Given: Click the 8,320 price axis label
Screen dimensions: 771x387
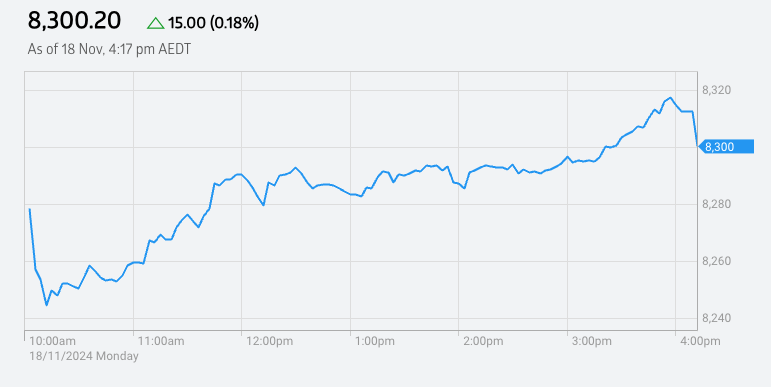Looking at the screenshot, I should 716,90.
